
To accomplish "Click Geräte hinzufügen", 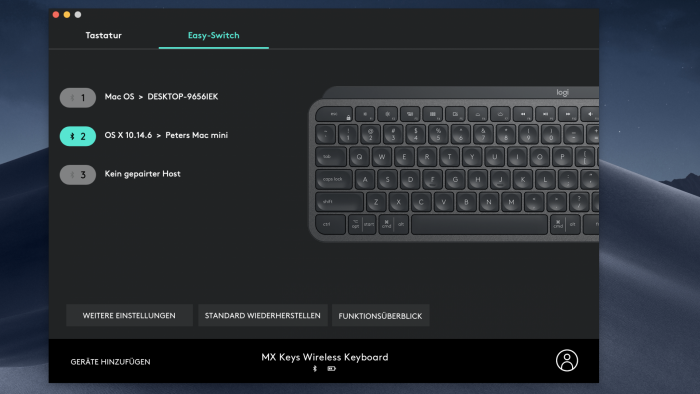I will click(x=110, y=362).
